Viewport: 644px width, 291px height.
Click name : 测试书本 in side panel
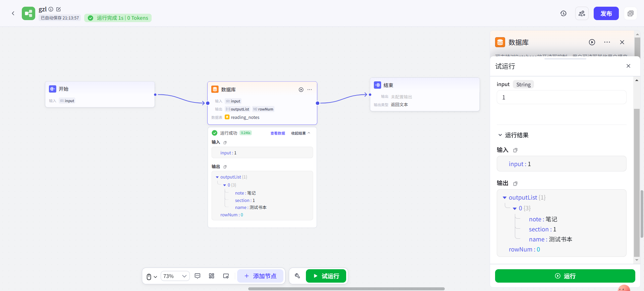tap(550, 239)
